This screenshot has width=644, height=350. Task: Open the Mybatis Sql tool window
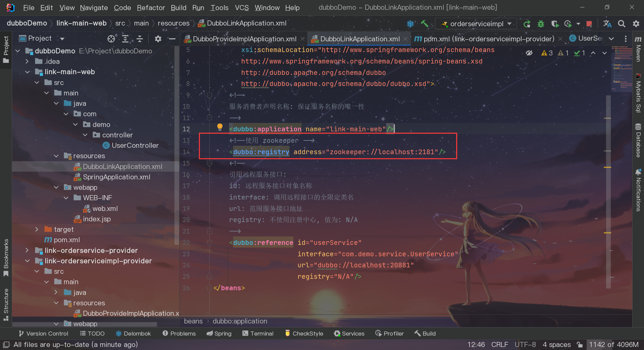(638, 93)
